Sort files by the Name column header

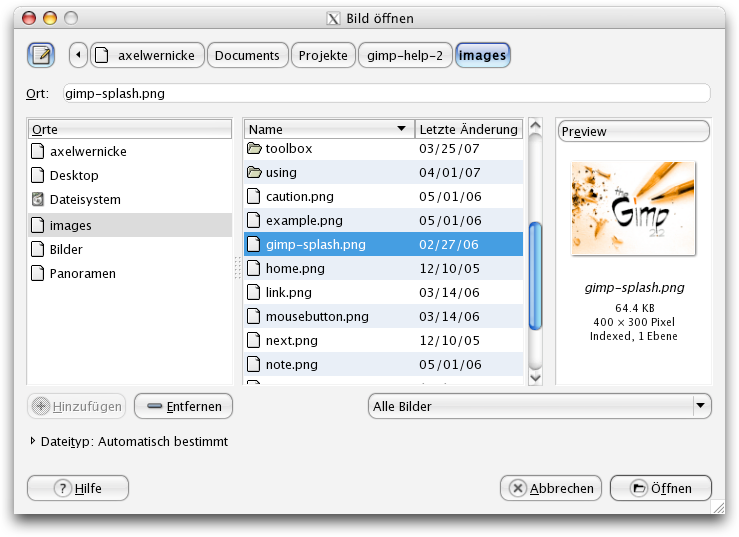point(329,129)
